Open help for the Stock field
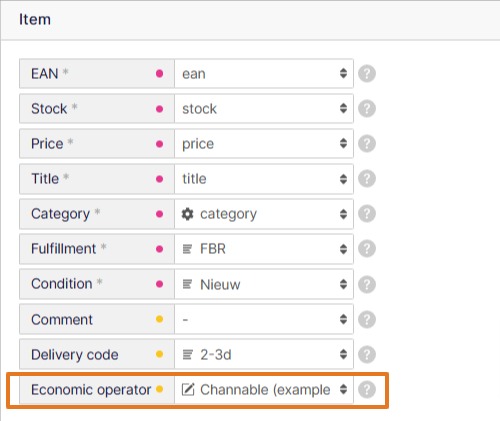Screen dimensions: 500x421 tap(367, 108)
